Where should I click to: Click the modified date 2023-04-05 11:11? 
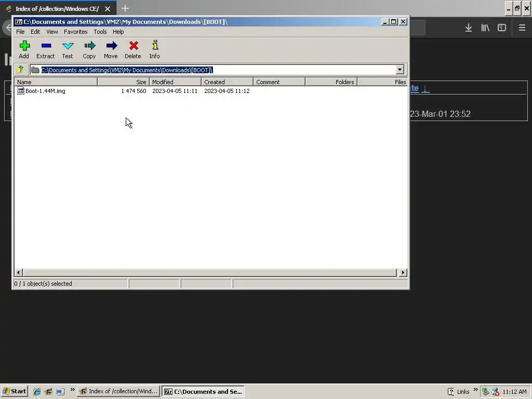pyautogui.click(x=175, y=91)
